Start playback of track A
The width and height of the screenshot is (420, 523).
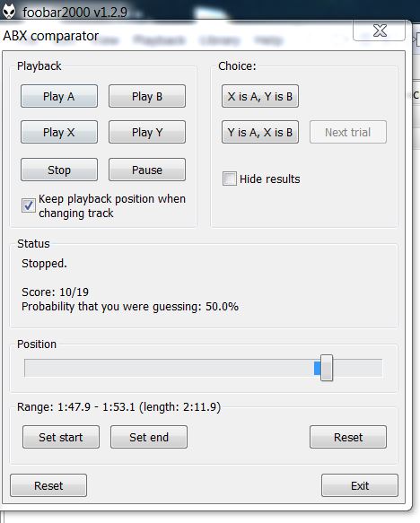59,96
